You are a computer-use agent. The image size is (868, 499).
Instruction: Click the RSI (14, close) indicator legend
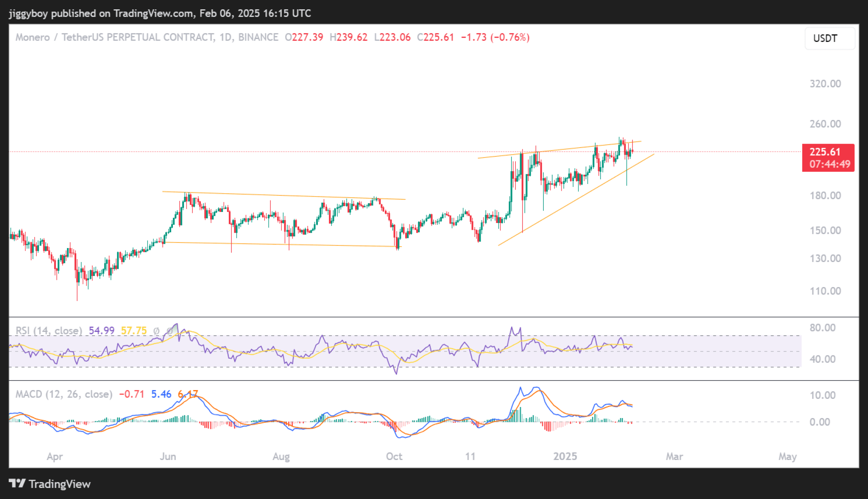[x=49, y=331]
